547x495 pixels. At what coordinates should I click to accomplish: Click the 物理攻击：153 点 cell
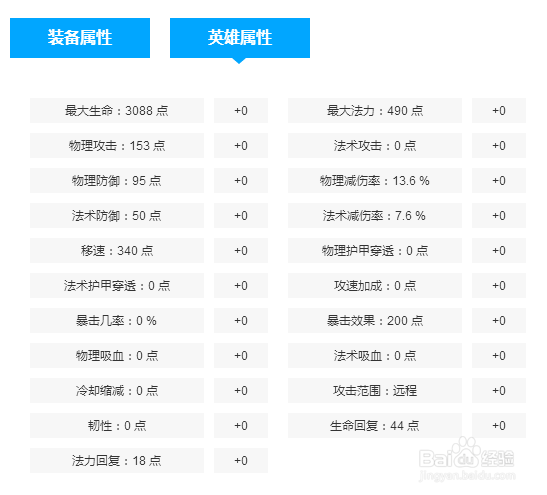tap(117, 145)
